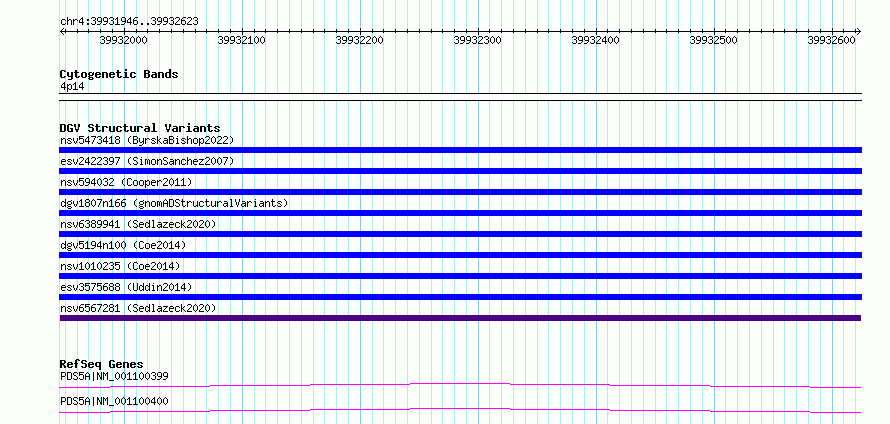Click the blue bar under dgv5194n100
890x424 pixels.
pyautogui.click(x=460, y=255)
